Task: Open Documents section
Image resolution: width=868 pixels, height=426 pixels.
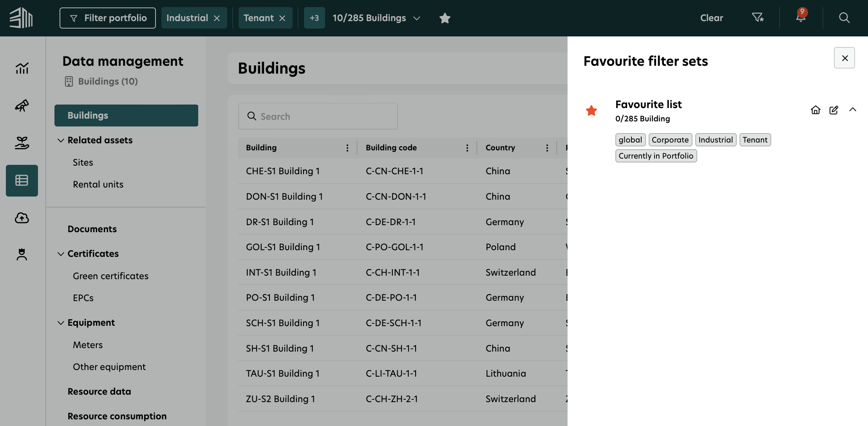Action: coord(92,229)
